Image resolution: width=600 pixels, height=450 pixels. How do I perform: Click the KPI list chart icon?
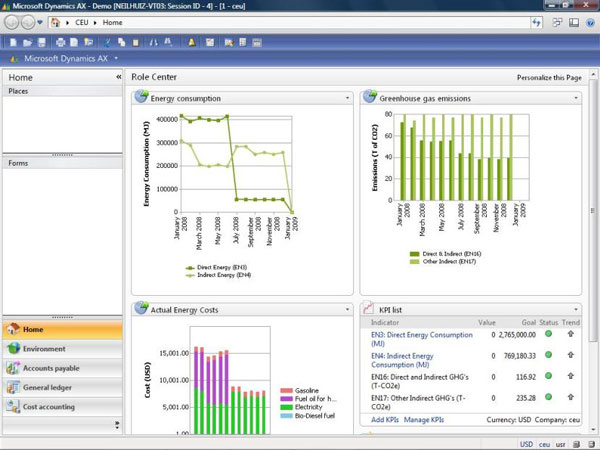pyautogui.click(x=368, y=308)
